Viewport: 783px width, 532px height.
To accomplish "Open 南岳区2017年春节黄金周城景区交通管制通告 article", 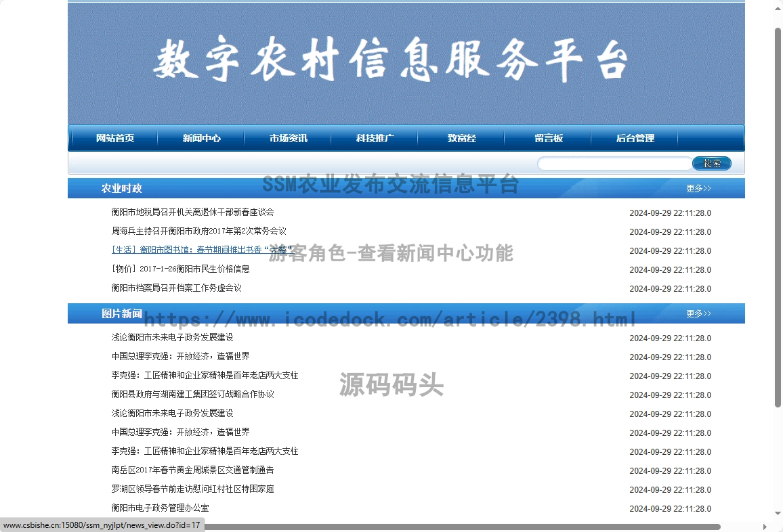I will point(193,470).
